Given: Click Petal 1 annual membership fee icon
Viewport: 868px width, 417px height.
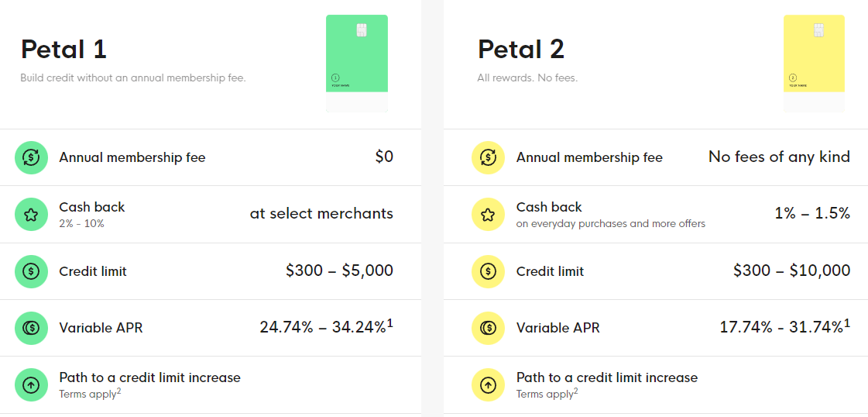Looking at the screenshot, I should click(x=31, y=158).
